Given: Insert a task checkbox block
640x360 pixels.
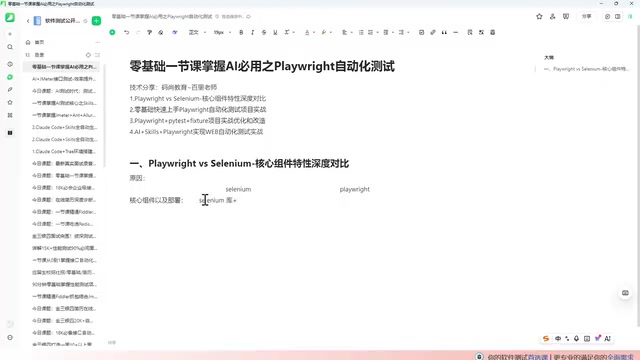Looking at the screenshot, I should click(x=421, y=32).
